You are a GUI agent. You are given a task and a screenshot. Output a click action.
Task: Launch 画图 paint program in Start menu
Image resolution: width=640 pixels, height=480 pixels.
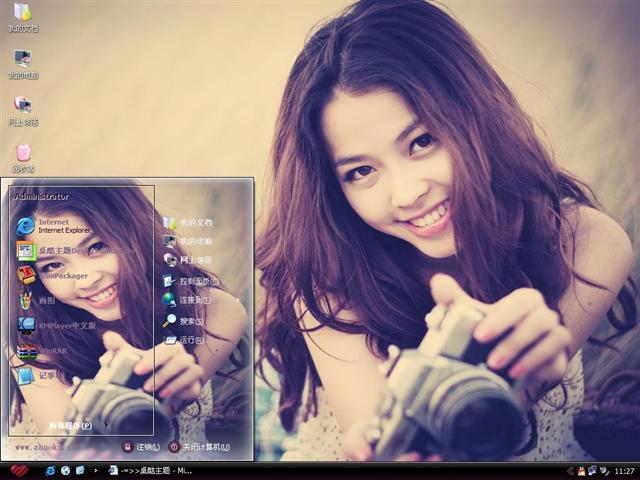tap(36, 300)
